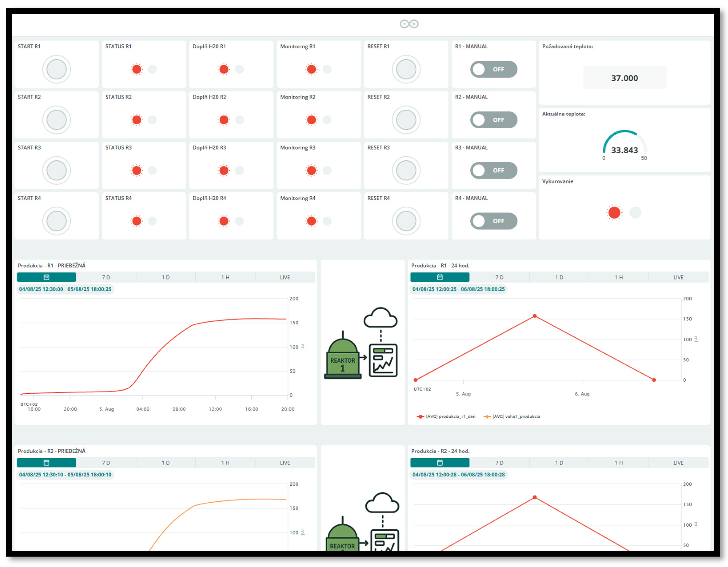Open calendar picker for Produkcia R2 PRIEBEŽNÁ chart
Viewport: 728px width, 567px height.
click(x=46, y=462)
